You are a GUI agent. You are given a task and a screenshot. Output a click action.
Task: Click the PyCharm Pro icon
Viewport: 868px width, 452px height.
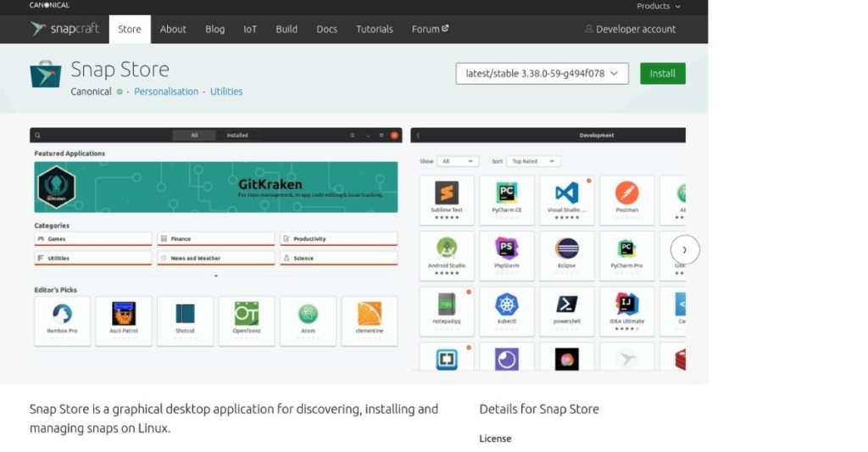coord(626,248)
